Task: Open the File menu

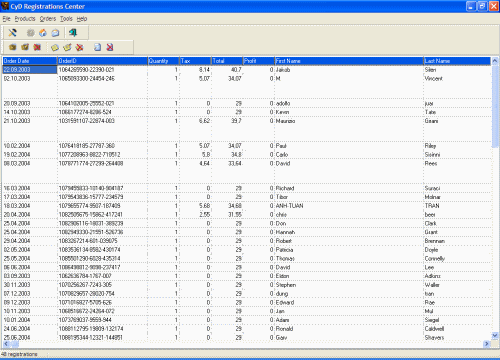Action: click(x=7, y=19)
